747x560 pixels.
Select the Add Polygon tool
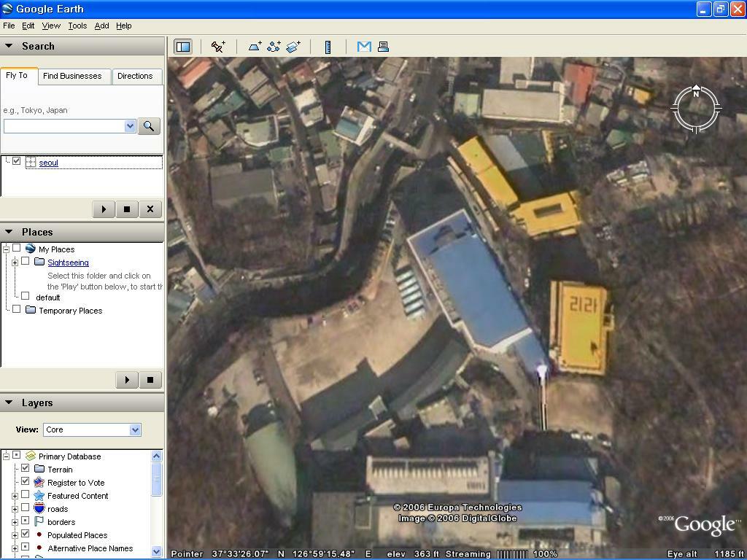tap(255, 47)
